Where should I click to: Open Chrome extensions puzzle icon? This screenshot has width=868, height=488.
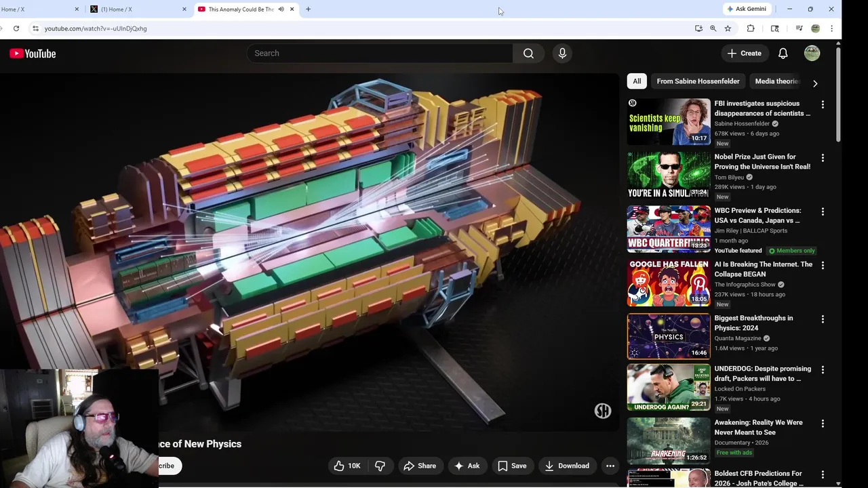751,28
